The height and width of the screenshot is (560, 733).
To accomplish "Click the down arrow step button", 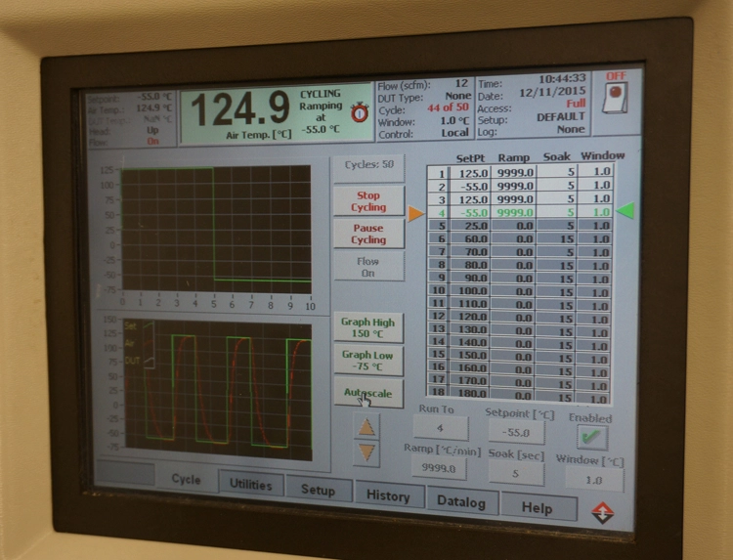I will click(366, 452).
